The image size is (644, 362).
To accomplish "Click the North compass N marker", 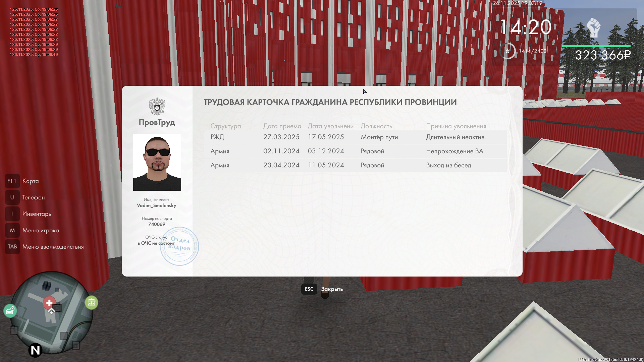I will 35,350.
